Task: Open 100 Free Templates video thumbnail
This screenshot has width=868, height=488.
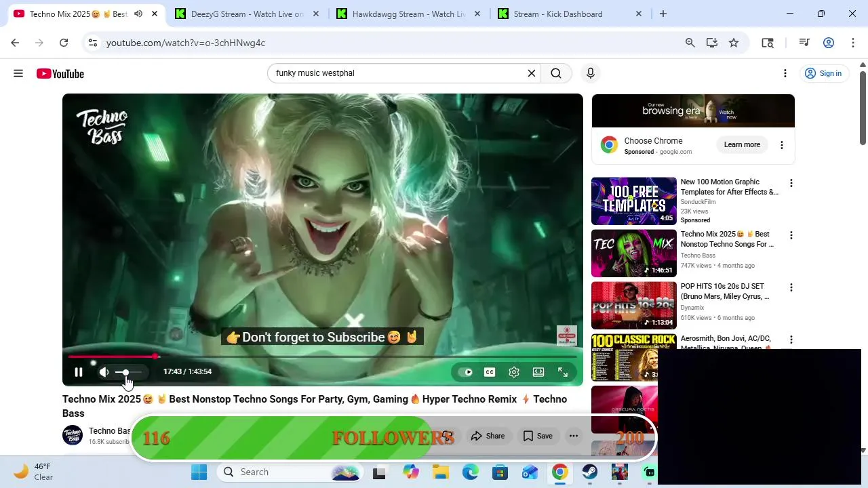Action: pyautogui.click(x=633, y=201)
